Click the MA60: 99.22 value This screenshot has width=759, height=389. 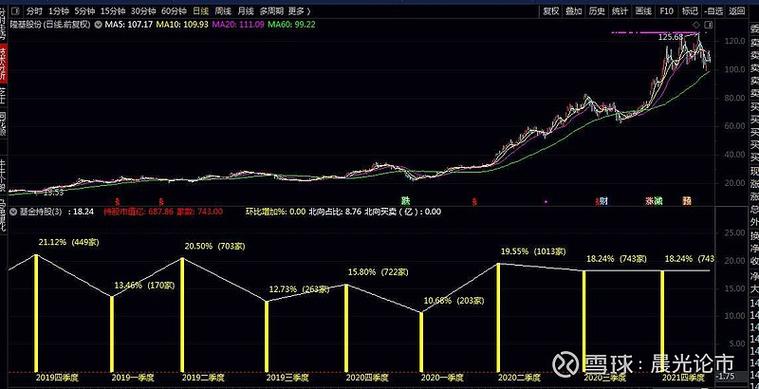coord(292,24)
